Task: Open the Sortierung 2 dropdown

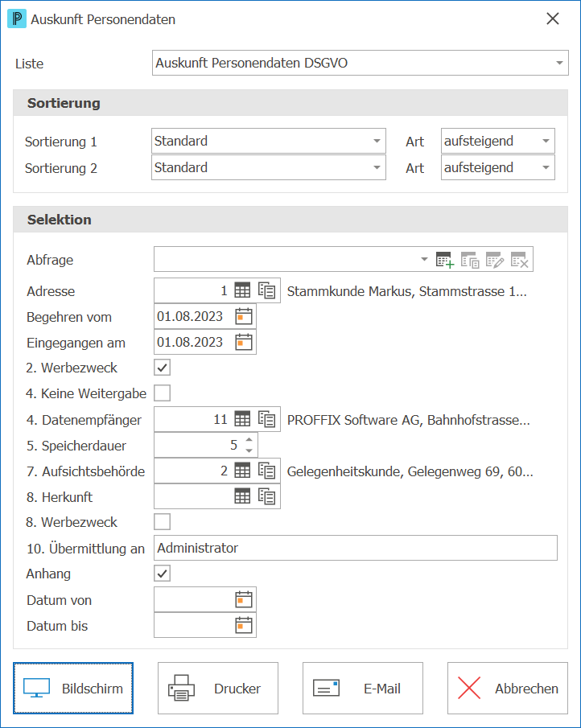Action: (269, 167)
